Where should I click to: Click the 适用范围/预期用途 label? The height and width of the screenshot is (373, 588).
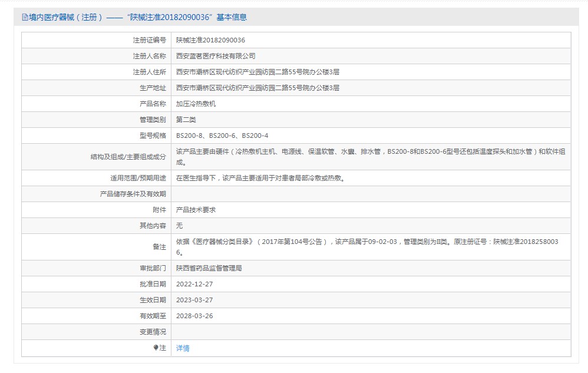138,178
